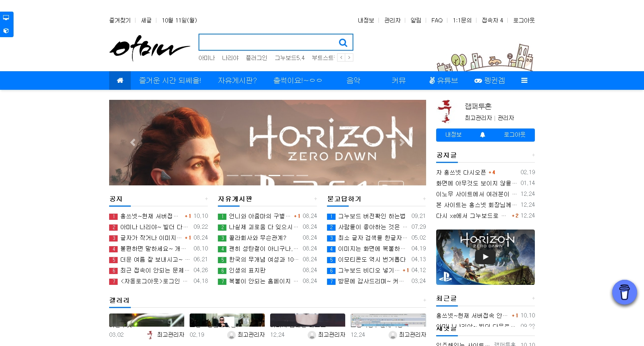The width and height of the screenshot is (644, 346).
Task: Expand the 공지 board with plus icon
Action: pyautogui.click(x=206, y=199)
